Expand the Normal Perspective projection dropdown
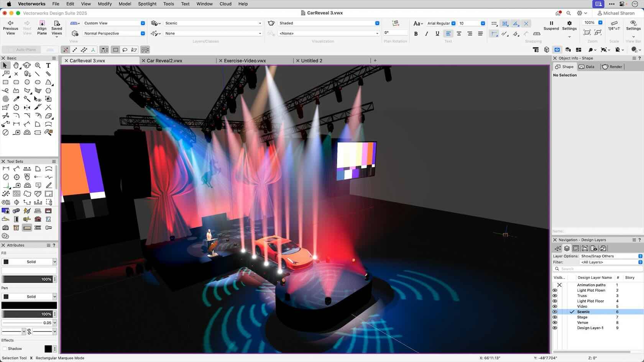Viewport: 644px width, 362px height. 114,33
